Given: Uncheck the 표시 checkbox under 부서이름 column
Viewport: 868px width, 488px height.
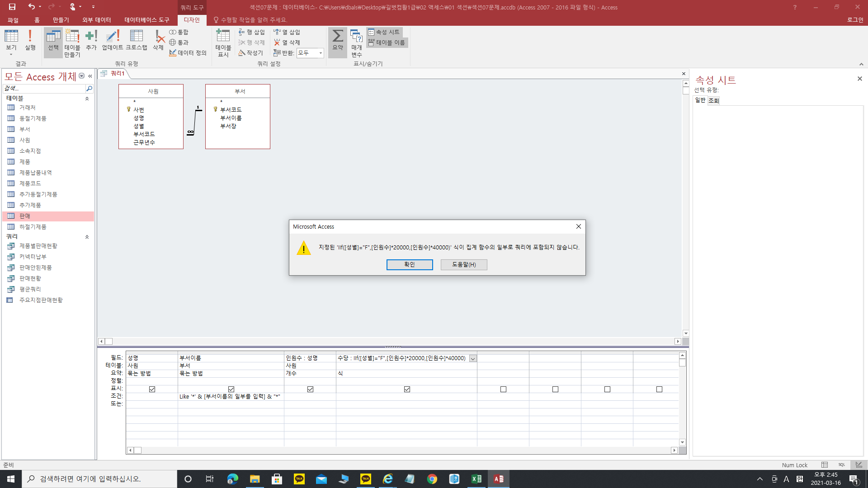Looking at the screenshot, I should click(x=231, y=389).
